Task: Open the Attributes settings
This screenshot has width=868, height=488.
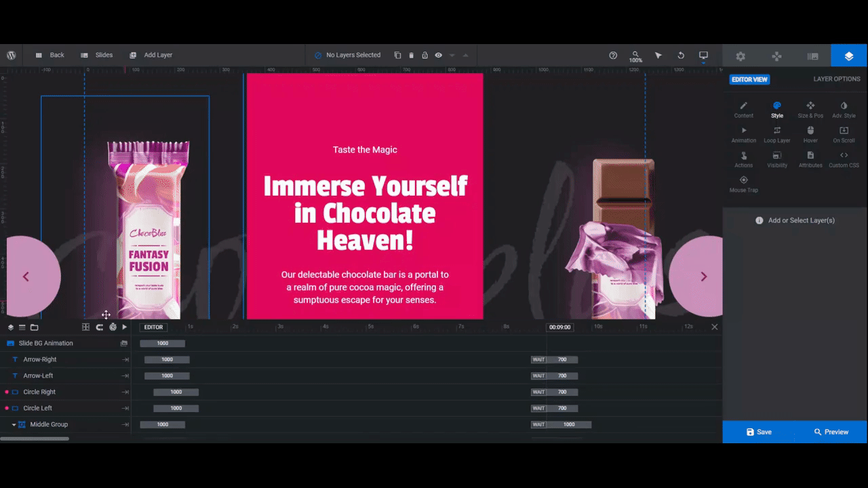Action: pyautogui.click(x=810, y=160)
